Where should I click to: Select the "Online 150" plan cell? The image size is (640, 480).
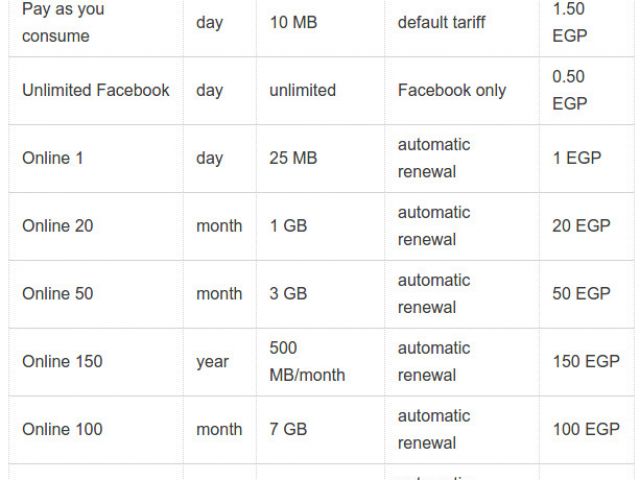coord(62,362)
